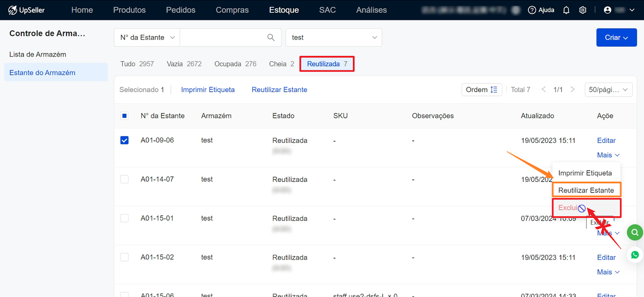Open the 50/página size dropdown
644x297 pixels.
pos(608,89)
